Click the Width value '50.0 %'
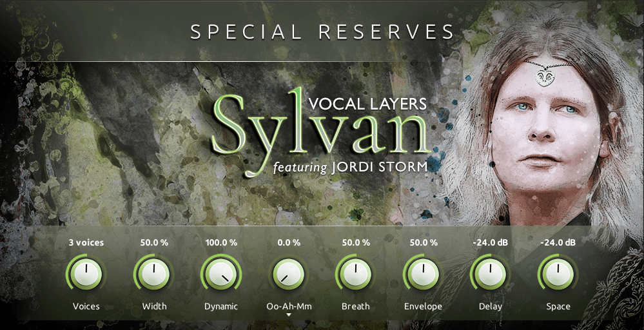This screenshot has height=330, width=644. (154, 242)
